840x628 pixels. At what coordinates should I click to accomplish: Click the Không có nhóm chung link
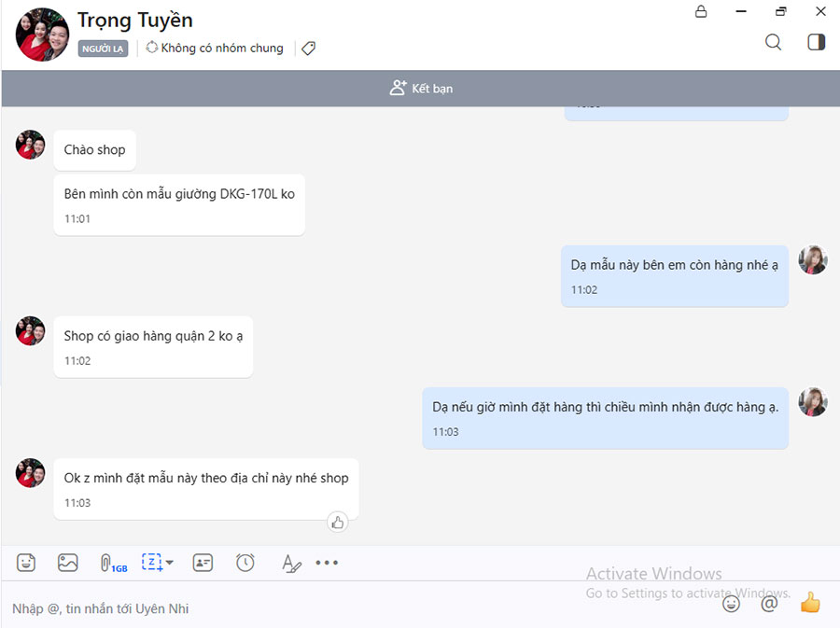tap(215, 48)
